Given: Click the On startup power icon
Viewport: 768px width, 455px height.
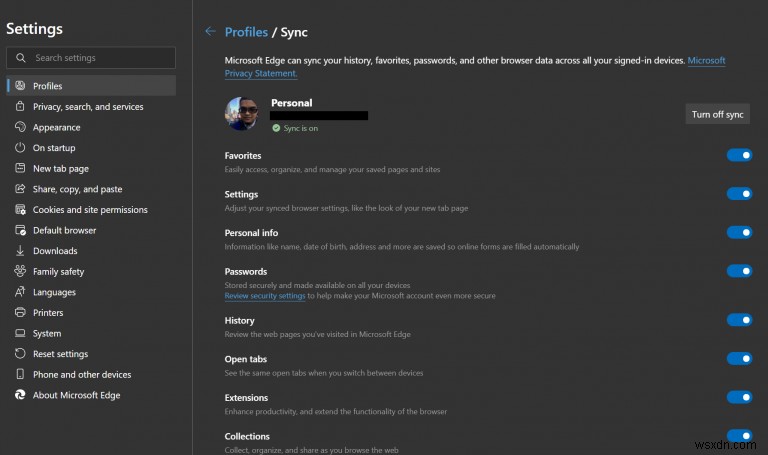Looking at the screenshot, I should (x=20, y=147).
